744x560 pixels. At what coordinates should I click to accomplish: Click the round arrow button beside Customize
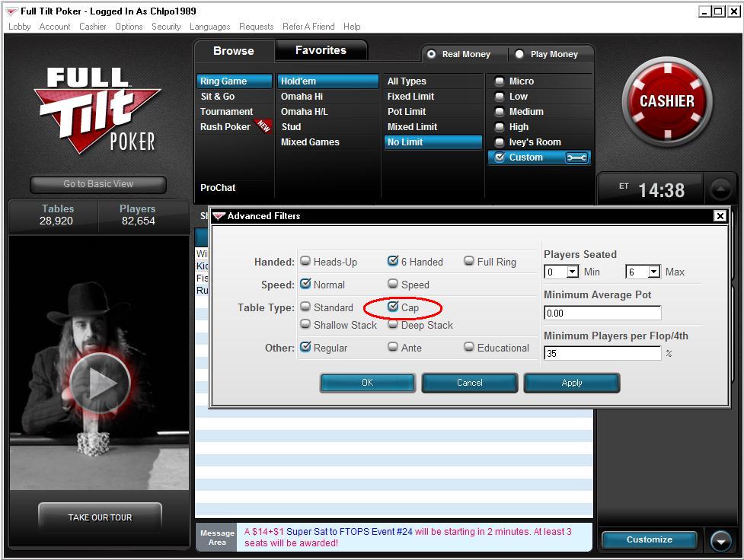pos(720,540)
